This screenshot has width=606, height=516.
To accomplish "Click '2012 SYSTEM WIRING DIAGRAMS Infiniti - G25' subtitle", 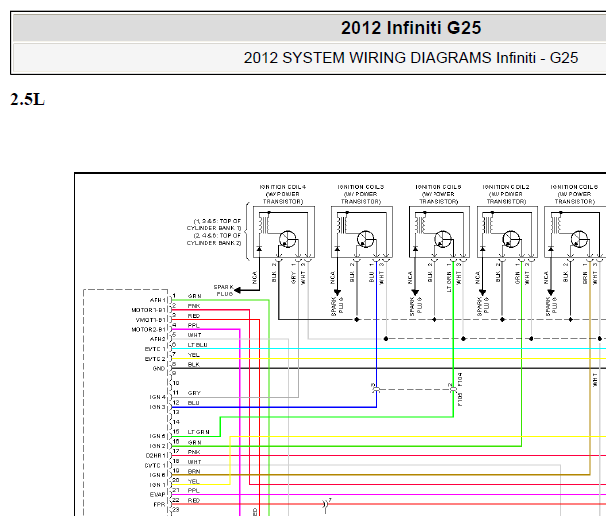I will tap(411, 58).
